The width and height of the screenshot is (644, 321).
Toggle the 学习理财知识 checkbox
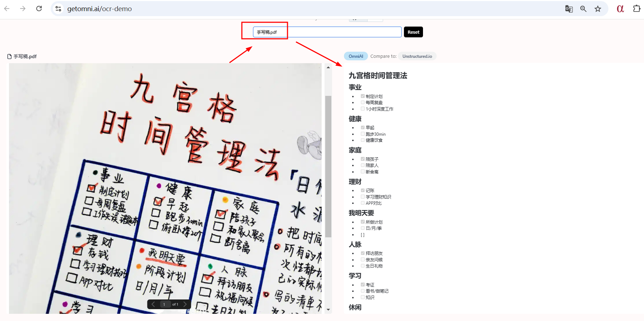pyautogui.click(x=363, y=197)
